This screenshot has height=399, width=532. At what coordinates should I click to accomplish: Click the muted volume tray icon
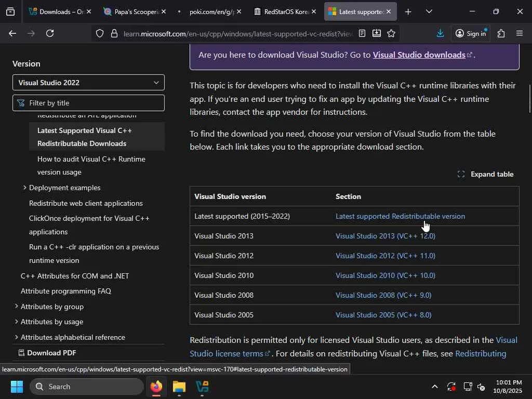481,387
